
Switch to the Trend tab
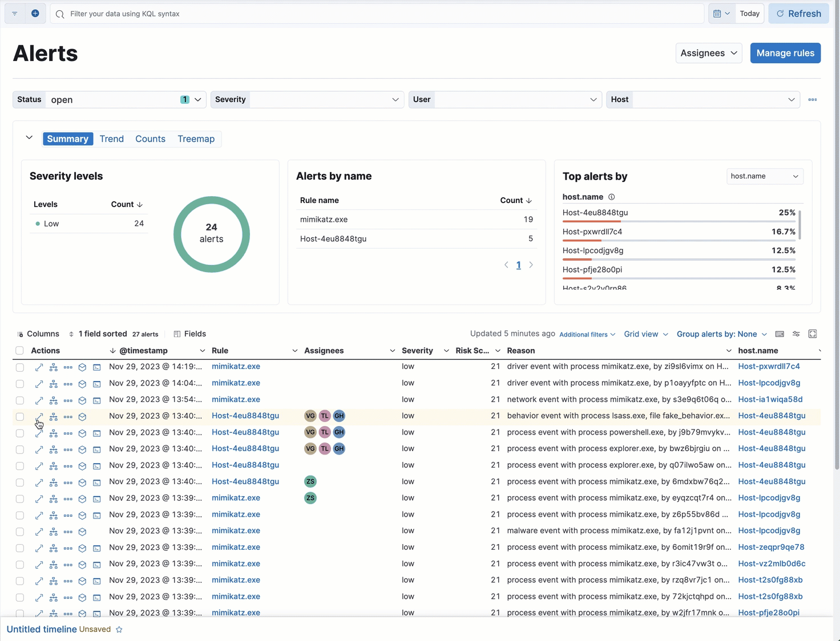(x=112, y=139)
